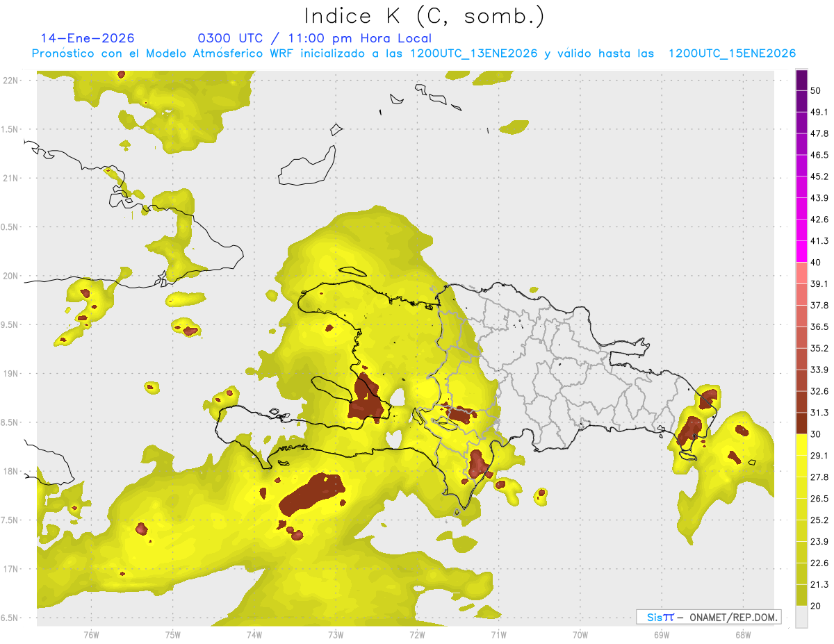
Task: Click the "33.9" colorbar value
Action: [819, 370]
